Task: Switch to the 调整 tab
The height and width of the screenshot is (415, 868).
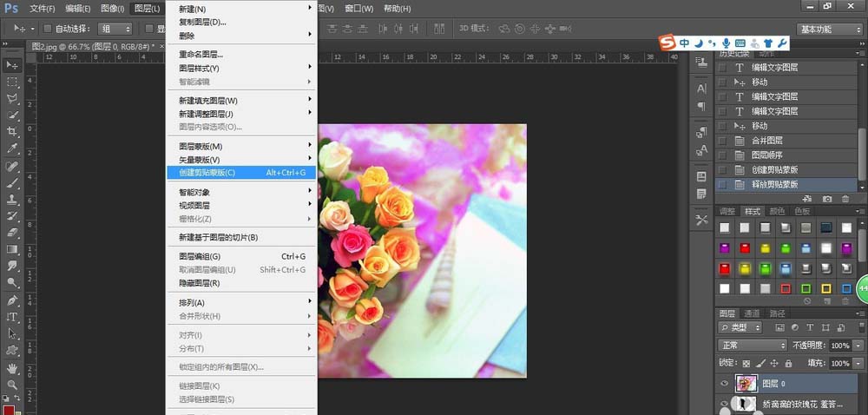Action: [727, 211]
